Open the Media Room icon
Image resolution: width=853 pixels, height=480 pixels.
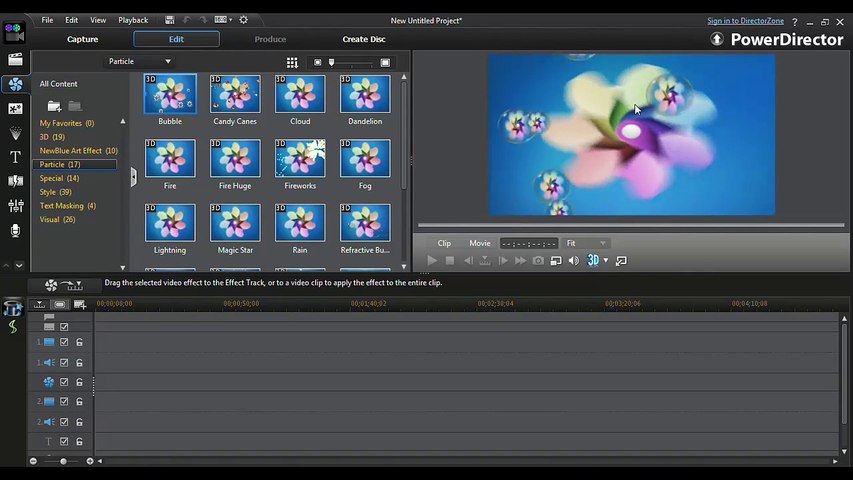[15, 60]
